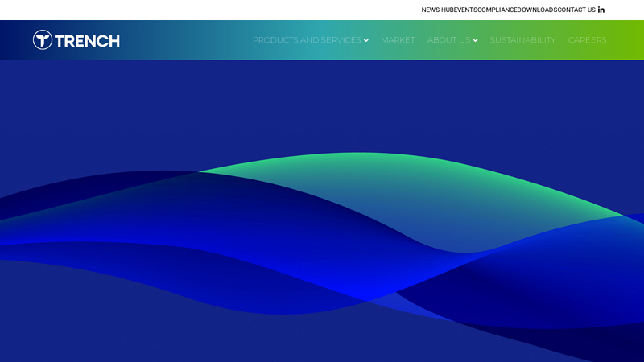Screen dimensions: 644x362
Task: Click the Contact Us link
Action: (x=576, y=10)
